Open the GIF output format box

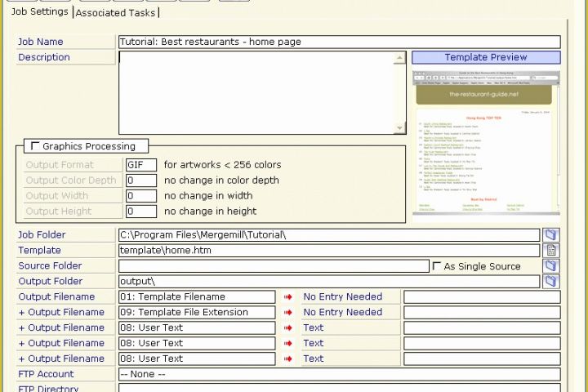pos(141,165)
